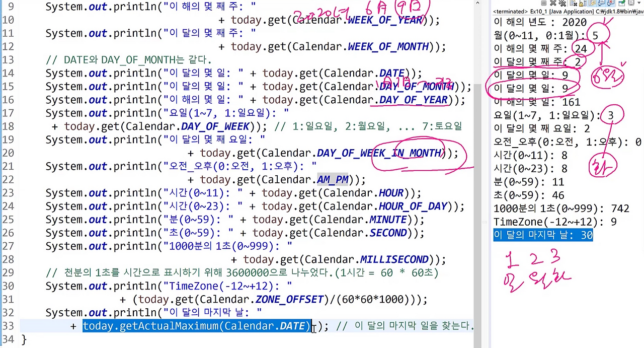This screenshot has height=348, width=644.
Task: Click the selected getActualMaximum code on line 33
Action: 196,326
